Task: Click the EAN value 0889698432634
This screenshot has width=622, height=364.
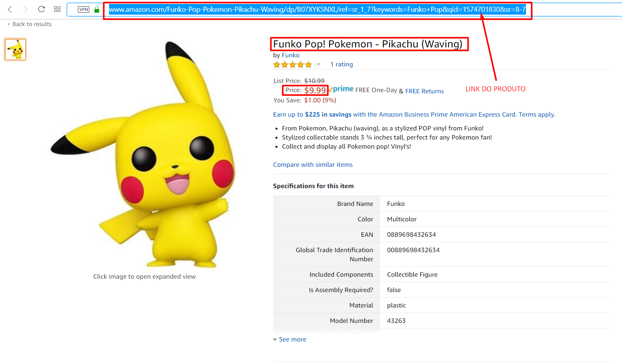Action: (411, 235)
